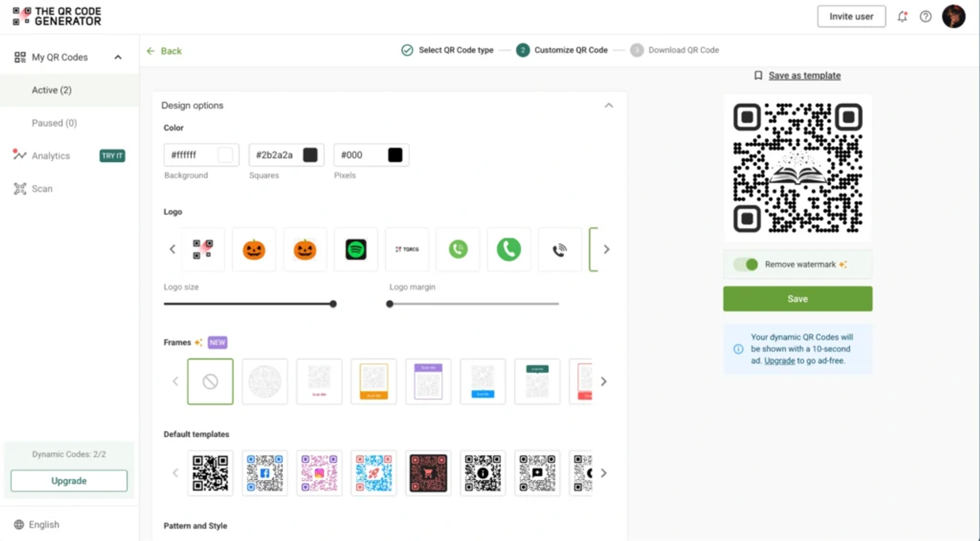Apply the info icon default template
Viewport: 980px width, 541px height.
point(483,473)
